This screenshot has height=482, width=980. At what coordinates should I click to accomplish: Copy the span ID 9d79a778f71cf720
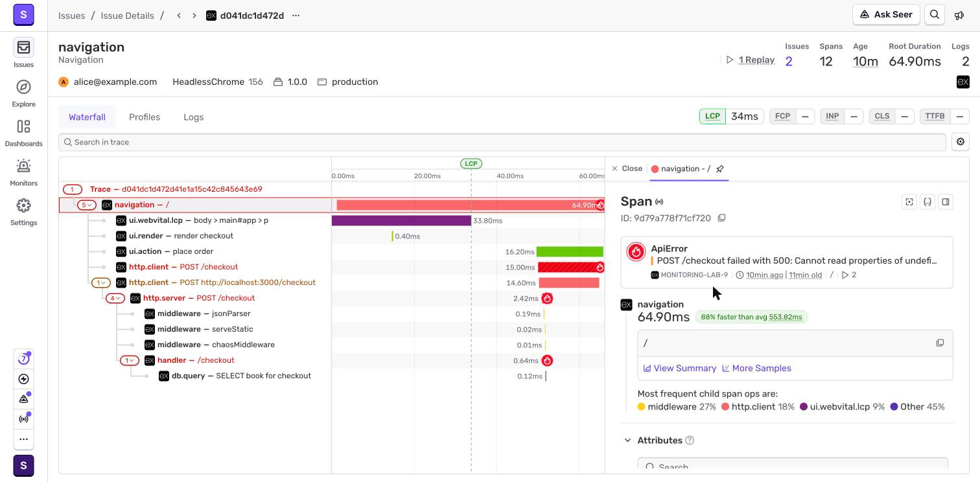pos(721,218)
